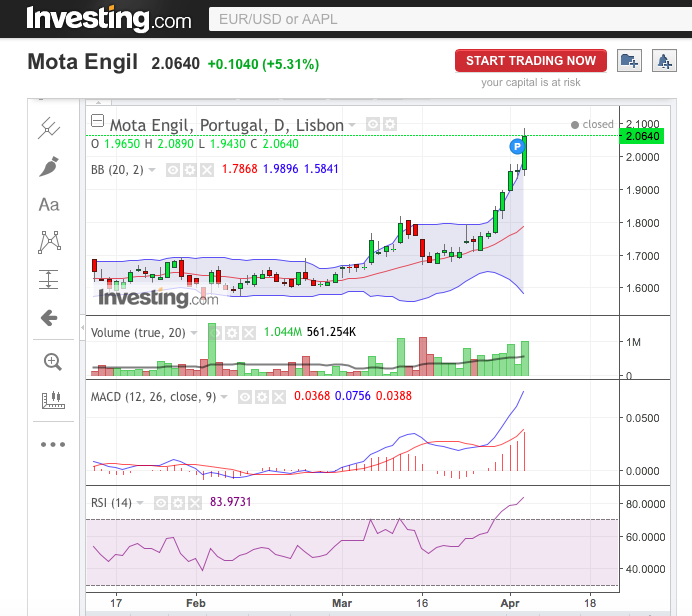This screenshot has height=616, width=692.
Task: Click the 1.7868 BB value
Action: tap(239, 169)
